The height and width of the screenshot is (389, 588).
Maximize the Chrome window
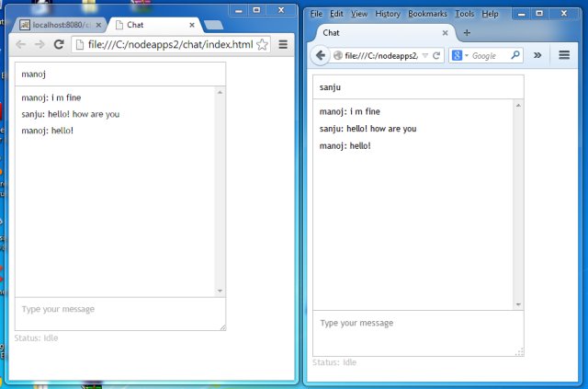[x=256, y=10]
